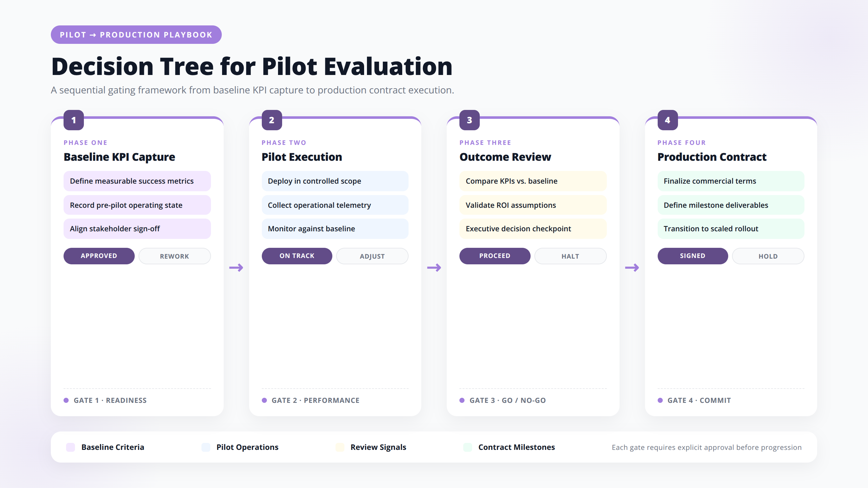
Task: Click the 'Pilot Execution' heading
Action: pyautogui.click(x=302, y=157)
